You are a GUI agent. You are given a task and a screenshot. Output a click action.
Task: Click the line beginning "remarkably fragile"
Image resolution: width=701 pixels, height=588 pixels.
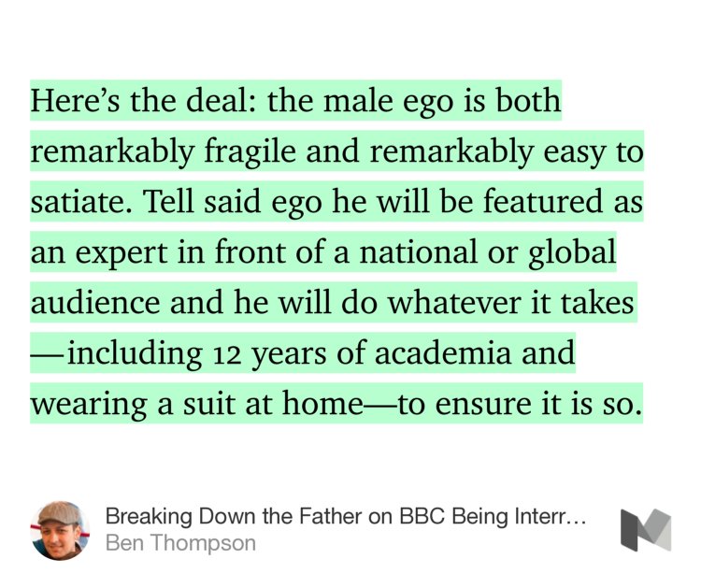pyautogui.click(x=336, y=151)
